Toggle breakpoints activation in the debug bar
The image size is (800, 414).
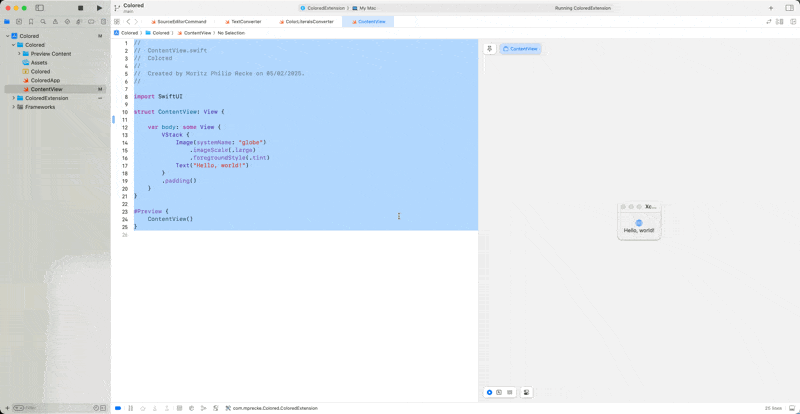point(118,408)
